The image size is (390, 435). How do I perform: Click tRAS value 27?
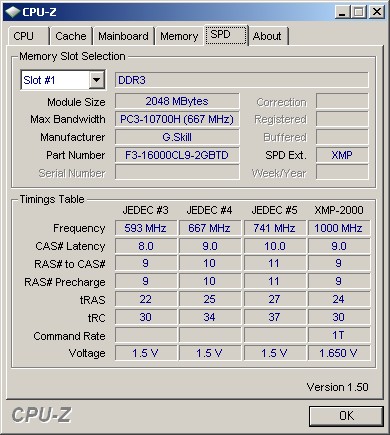point(275,299)
